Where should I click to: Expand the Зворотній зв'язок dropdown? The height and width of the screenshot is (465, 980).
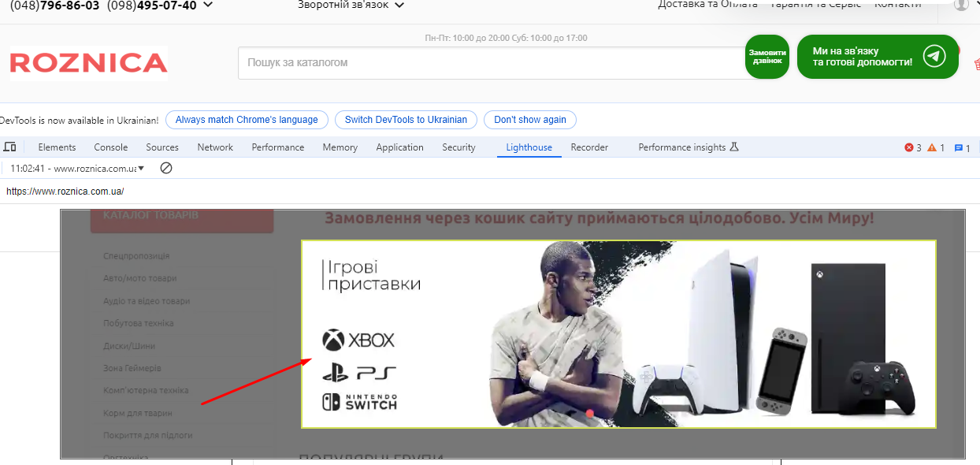[x=351, y=6]
